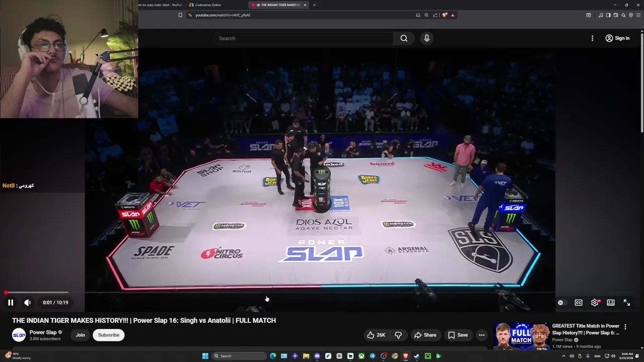Open Xbox app from taskbar
Image resolution: width=644 pixels, height=362 pixels.
point(361,356)
